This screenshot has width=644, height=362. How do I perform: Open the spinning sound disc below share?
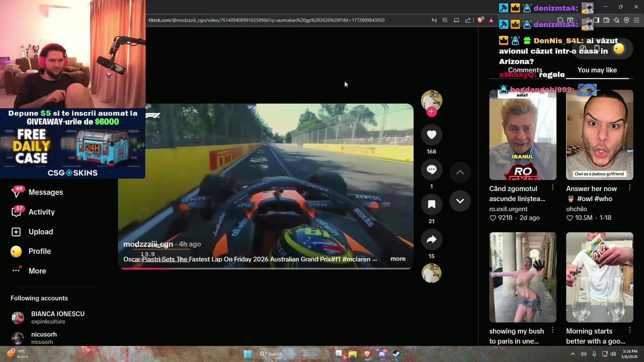click(431, 273)
